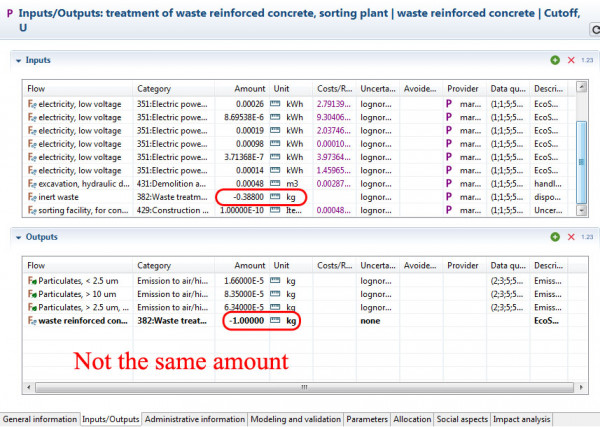Screen dimensions: 600x427
Task: Toggle number format icon in Outputs section
Action: (587, 237)
